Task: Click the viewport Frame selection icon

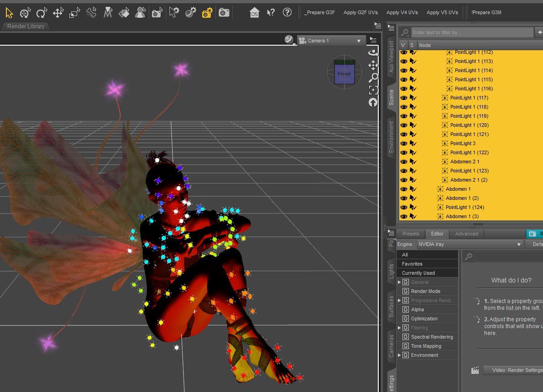Action: pyautogui.click(x=373, y=90)
